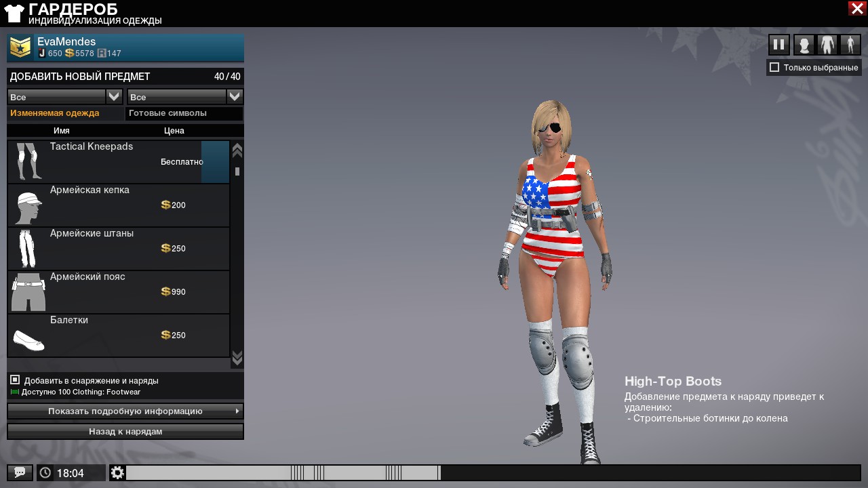Select the Балетки shoe thumbnail
The height and width of the screenshot is (488, 868).
click(x=28, y=336)
